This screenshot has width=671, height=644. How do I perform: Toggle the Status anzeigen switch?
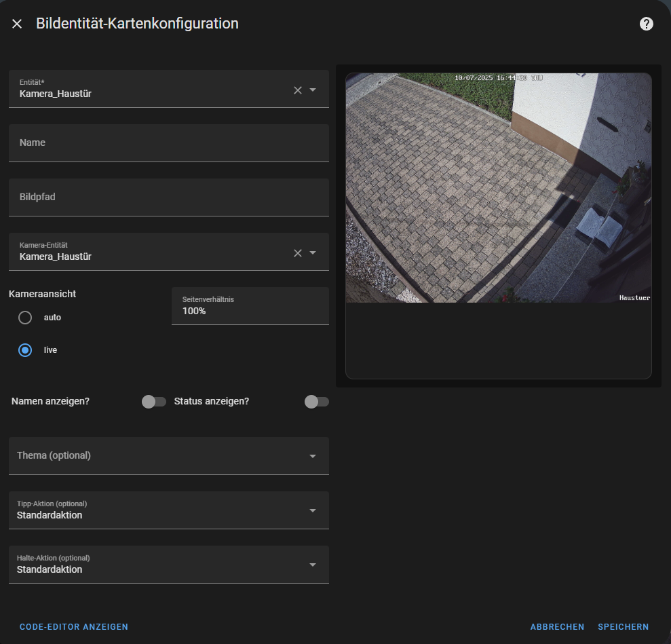tap(316, 402)
